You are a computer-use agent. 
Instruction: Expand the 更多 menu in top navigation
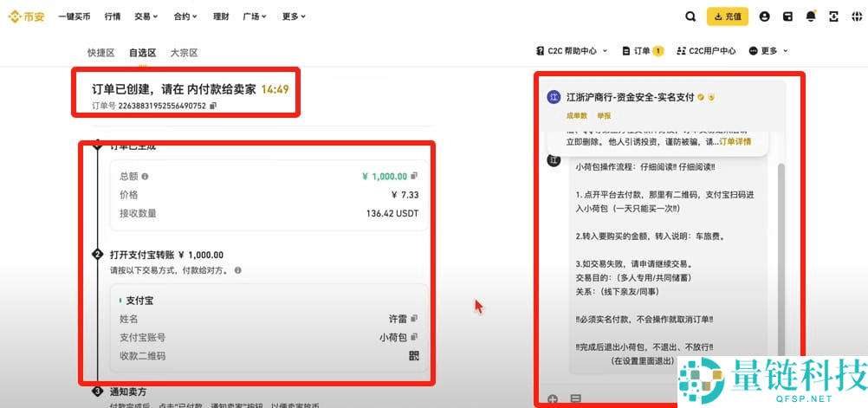pos(294,16)
